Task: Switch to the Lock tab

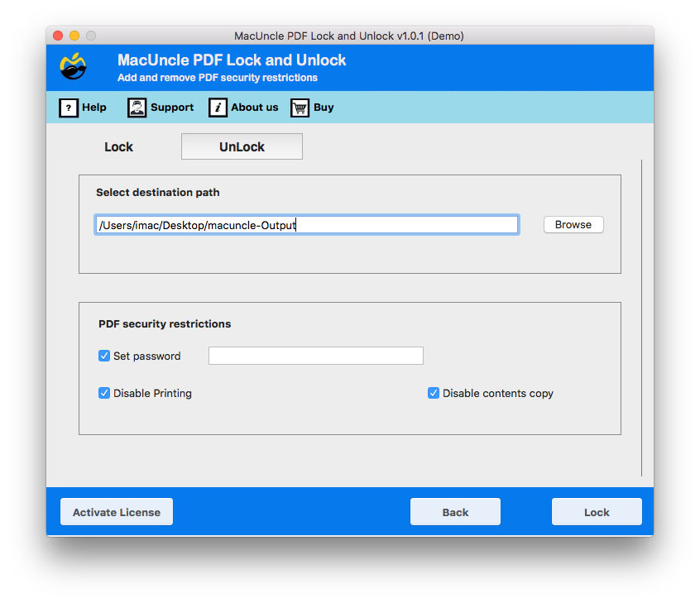Action: 118,146
